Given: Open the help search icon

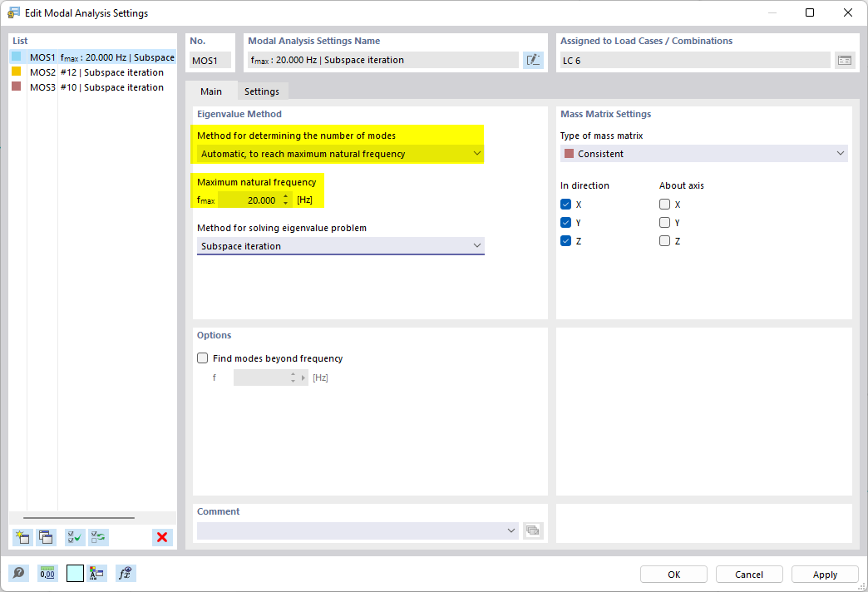Looking at the screenshot, I should point(18,573).
